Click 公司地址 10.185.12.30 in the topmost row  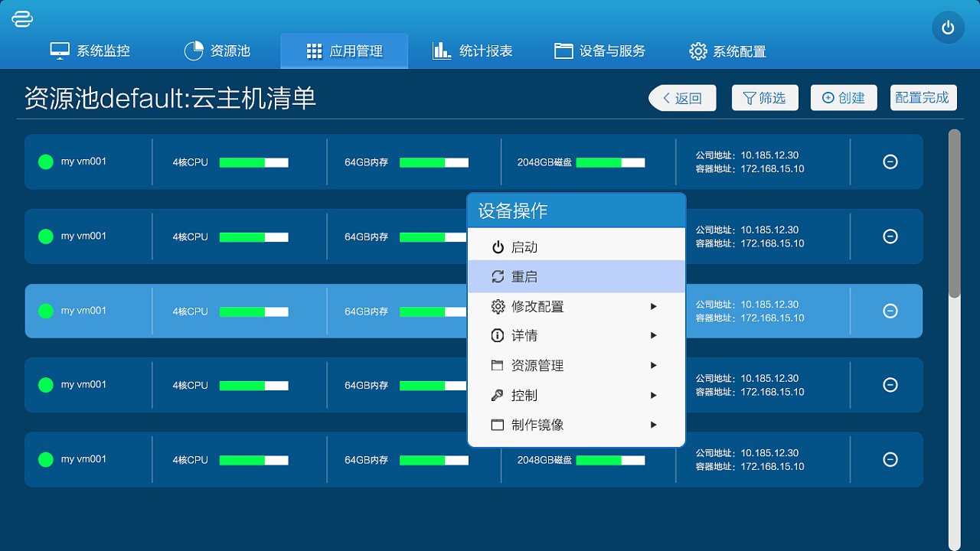point(747,155)
